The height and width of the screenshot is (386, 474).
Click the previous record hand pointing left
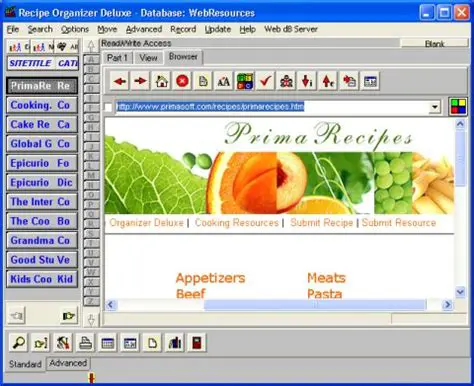click(17, 315)
